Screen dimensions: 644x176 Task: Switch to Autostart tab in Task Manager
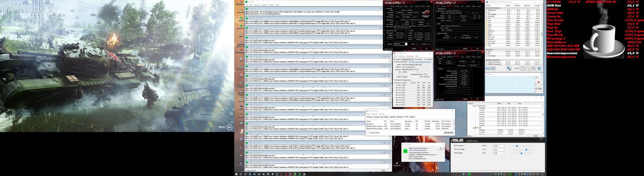pyautogui.click(x=393, y=117)
